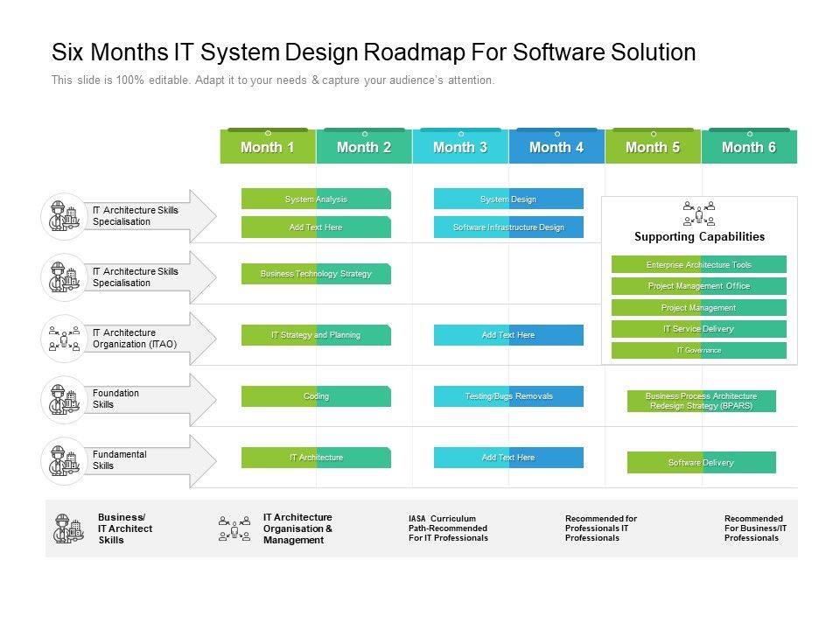Click the Software Delivery bar
The image size is (840, 630).
[x=701, y=462]
